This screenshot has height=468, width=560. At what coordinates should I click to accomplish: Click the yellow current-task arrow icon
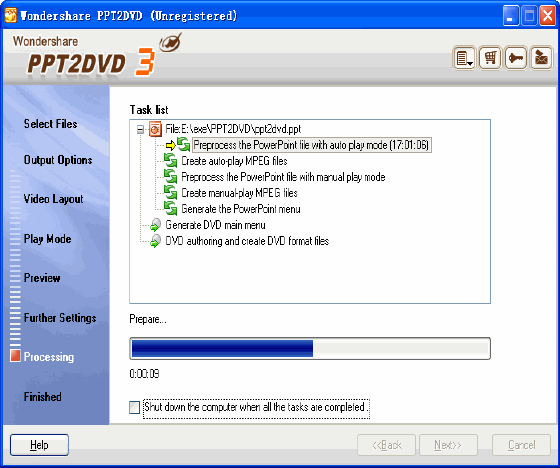pos(171,145)
